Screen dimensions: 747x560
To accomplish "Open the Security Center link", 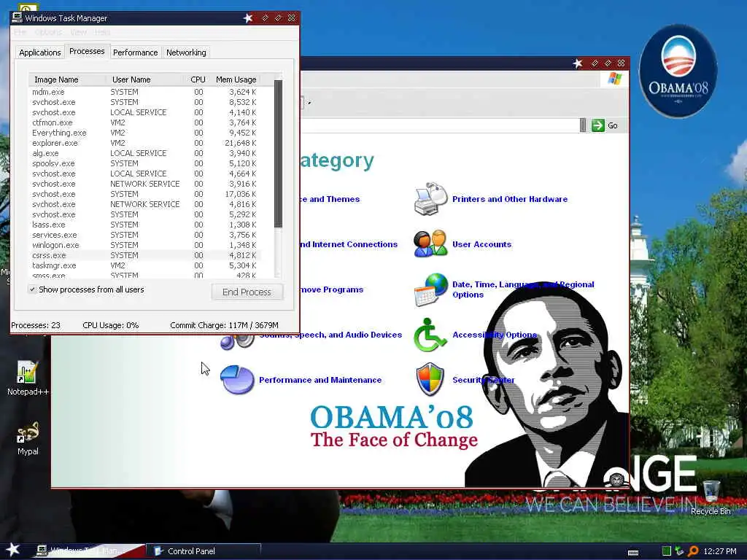I will point(483,380).
